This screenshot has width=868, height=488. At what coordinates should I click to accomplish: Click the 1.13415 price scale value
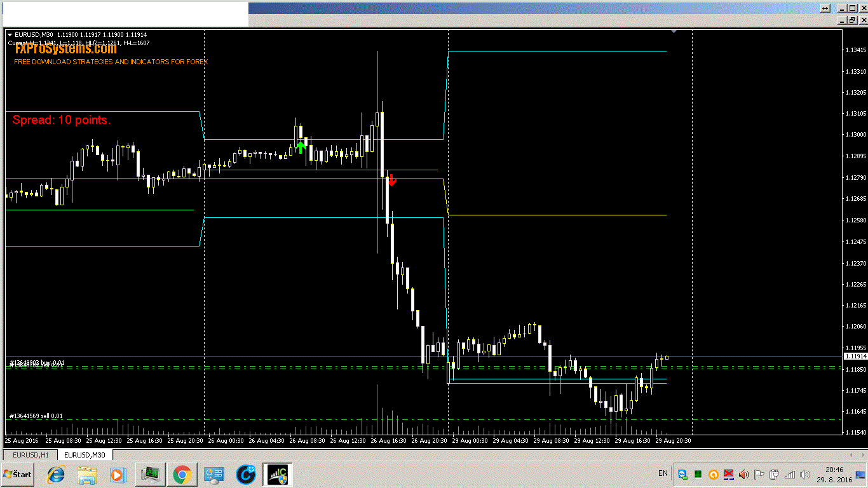[855, 50]
